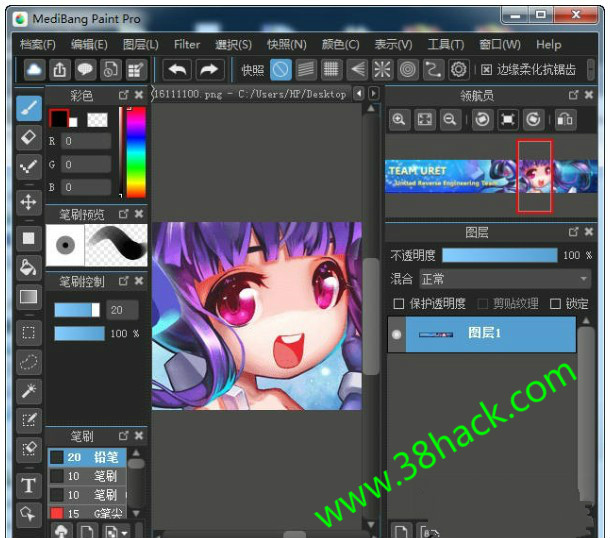
Task: Open the Filter menu
Action: [187, 44]
